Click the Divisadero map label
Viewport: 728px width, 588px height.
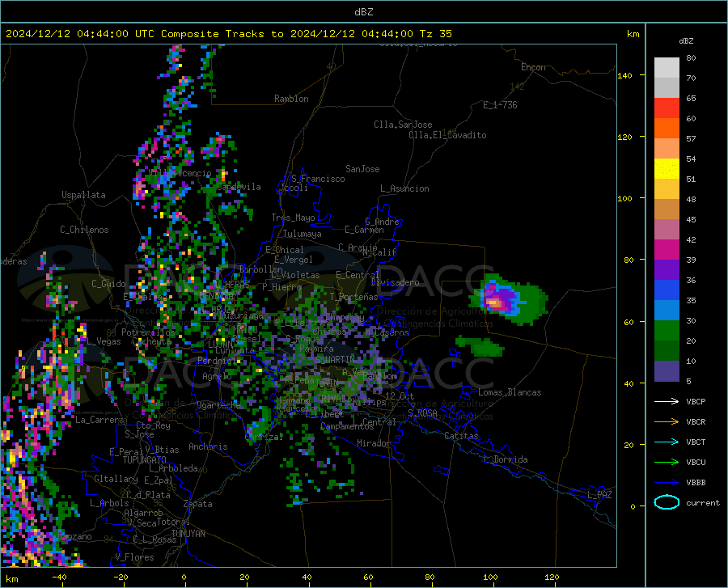point(395,282)
